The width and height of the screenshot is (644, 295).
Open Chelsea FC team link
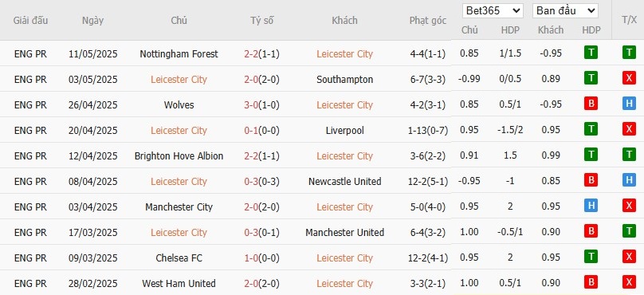pos(179,258)
